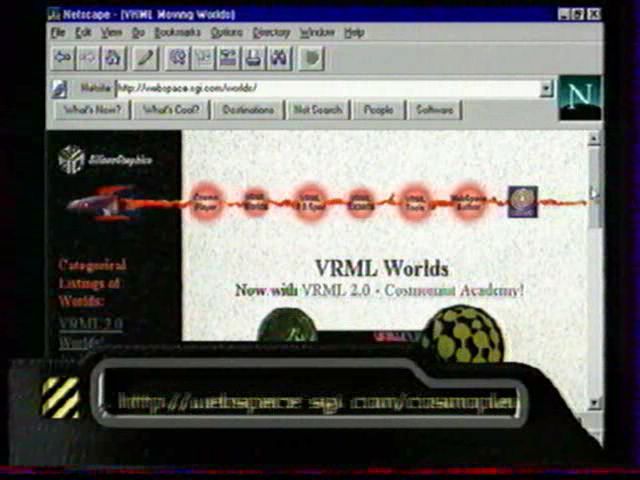Click the Stop loading toolbar icon

pos(311,58)
